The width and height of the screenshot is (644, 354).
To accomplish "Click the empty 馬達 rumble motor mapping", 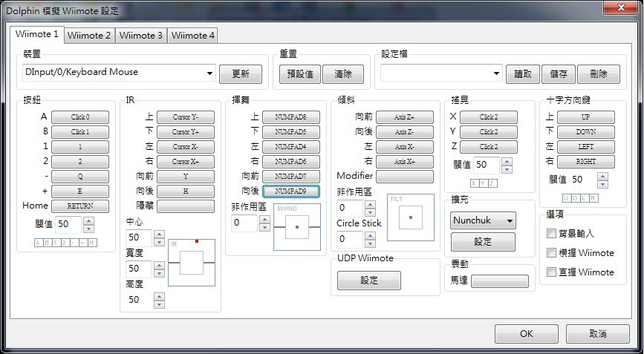I will pyautogui.click(x=500, y=281).
